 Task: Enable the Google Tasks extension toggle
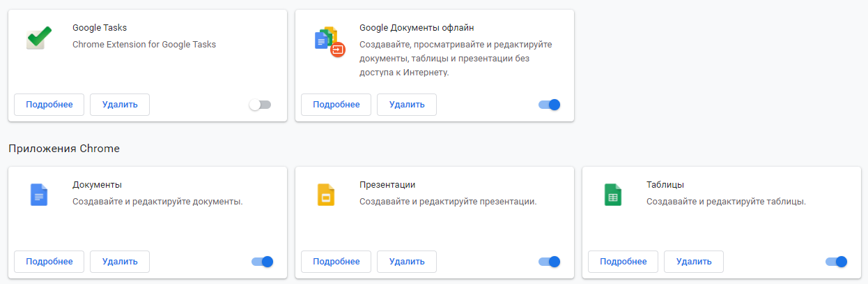pos(260,105)
